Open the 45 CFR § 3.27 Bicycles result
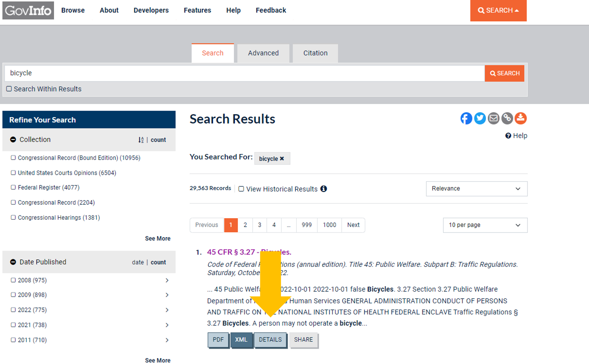The image size is (589, 364). click(x=232, y=252)
